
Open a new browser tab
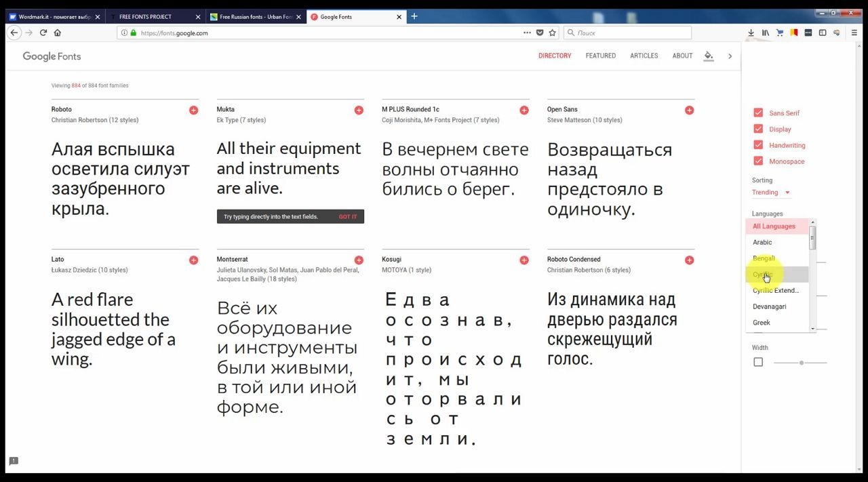point(414,16)
